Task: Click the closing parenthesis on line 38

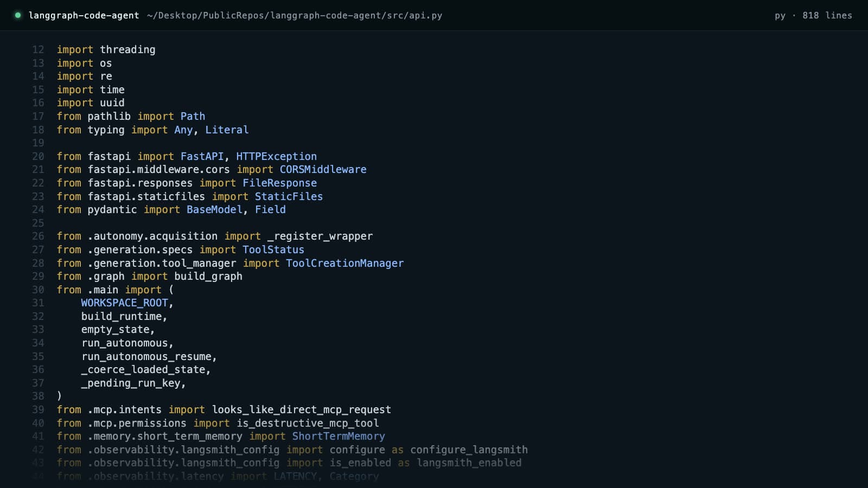Action: (60, 396)
